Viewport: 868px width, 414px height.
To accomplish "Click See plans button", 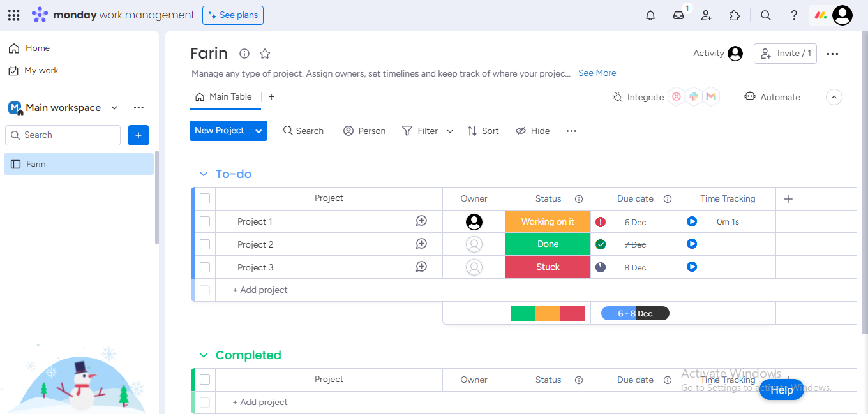I will coord(233,15).
